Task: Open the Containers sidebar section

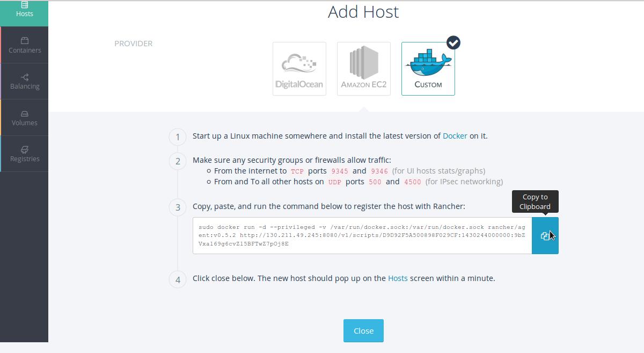Action: pos(24,45)
